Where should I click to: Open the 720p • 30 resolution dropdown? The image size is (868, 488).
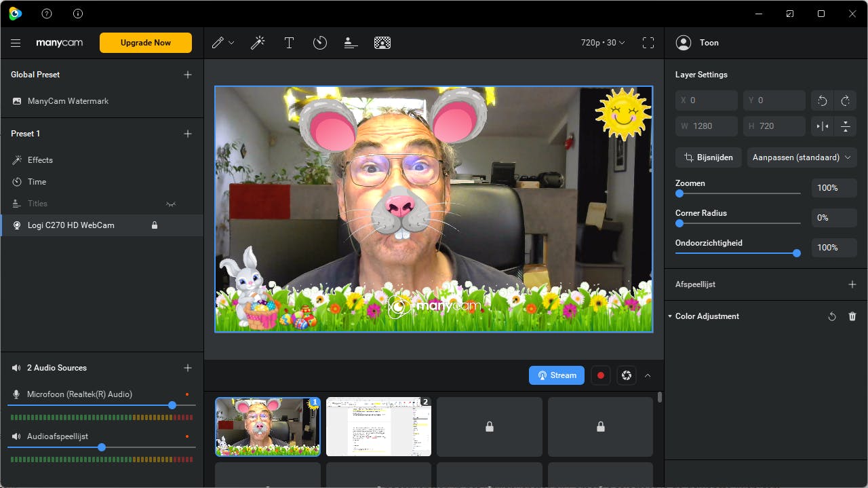pyautogui.click(x=603, y=43)
